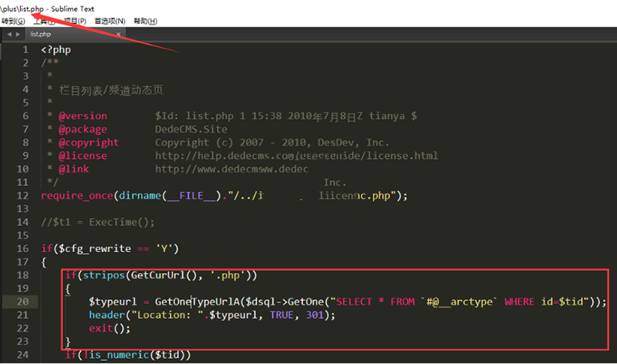Click the //$t1 = ExecTime() comment
617x364 pixels.
[98, 222]
